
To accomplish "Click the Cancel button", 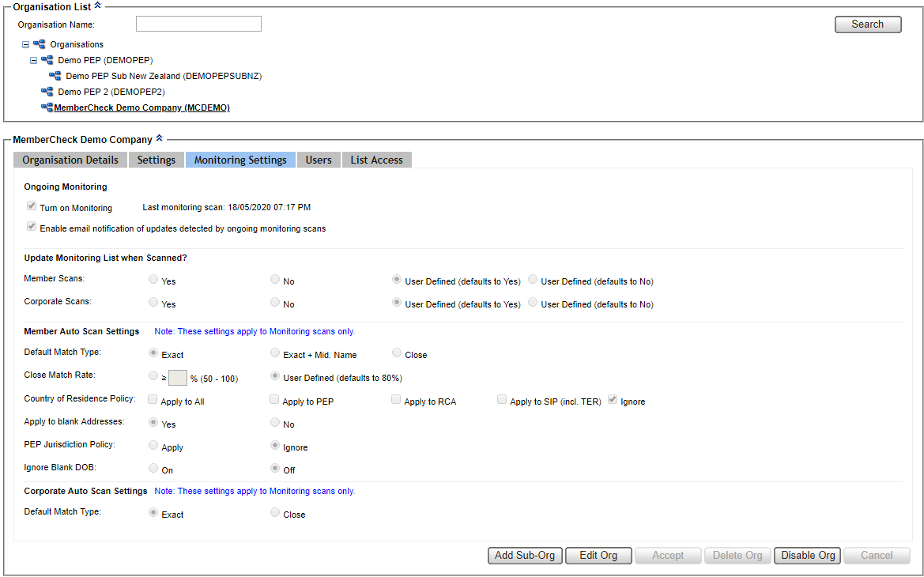I will tap(877, 555).
